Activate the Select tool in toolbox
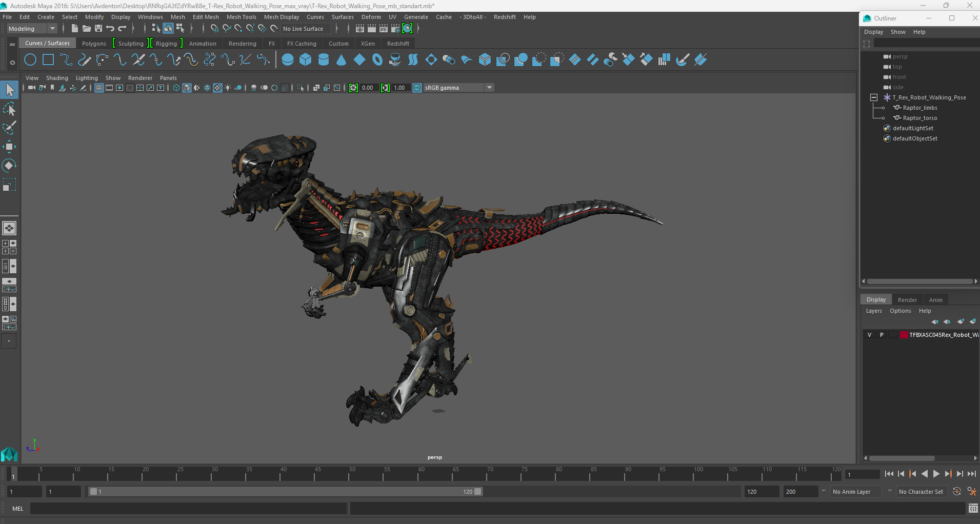This screenshot has width=980, height=524. [x=9, y=90]
